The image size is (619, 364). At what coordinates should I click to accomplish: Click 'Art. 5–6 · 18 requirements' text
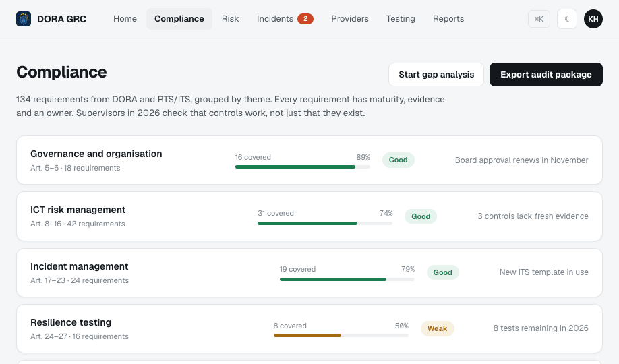(x=76, y=169)
